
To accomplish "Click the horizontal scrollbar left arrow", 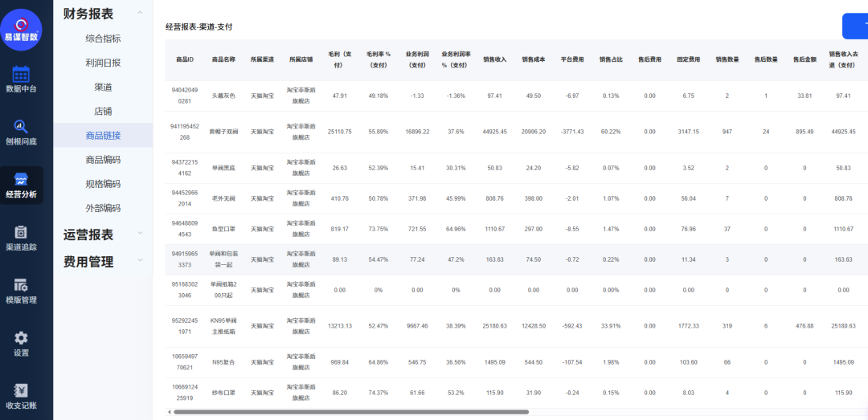I will 169,412.
